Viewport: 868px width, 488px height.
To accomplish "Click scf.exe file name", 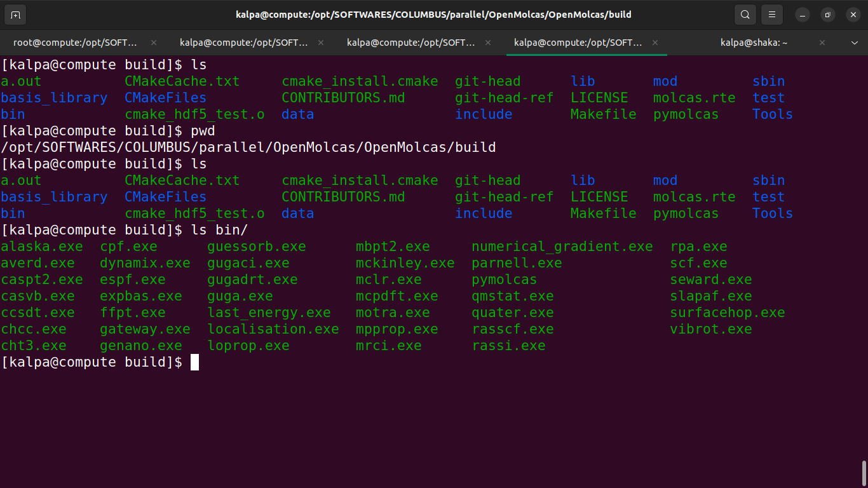I will [x=699, y=263].
